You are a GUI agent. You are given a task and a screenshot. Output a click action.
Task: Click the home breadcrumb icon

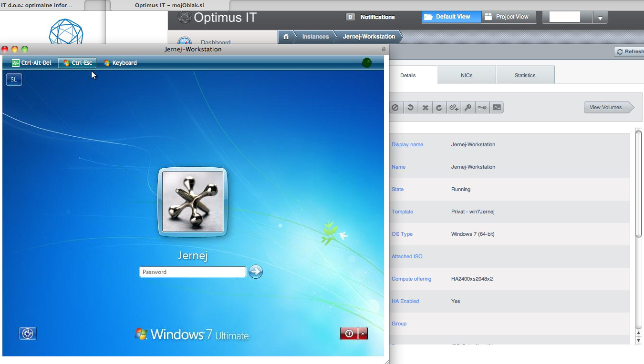pos(286,37)
